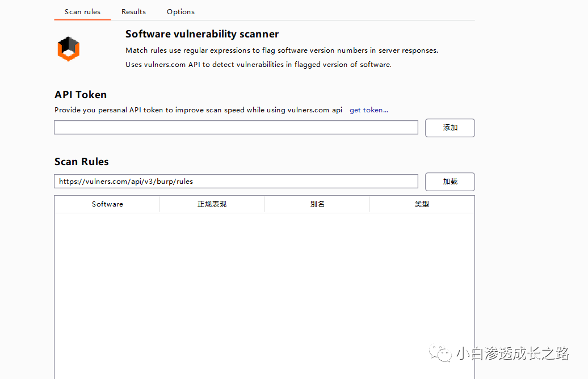Click the API Token section heading
Viewport: 588px width, 379px height.
coord(80,95)
